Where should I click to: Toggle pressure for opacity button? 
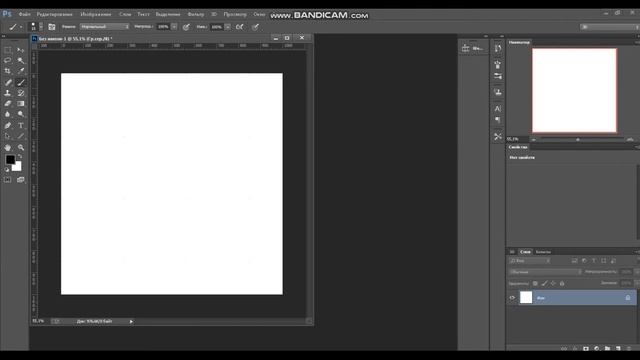pyautogui.click(x=186, y=27)
